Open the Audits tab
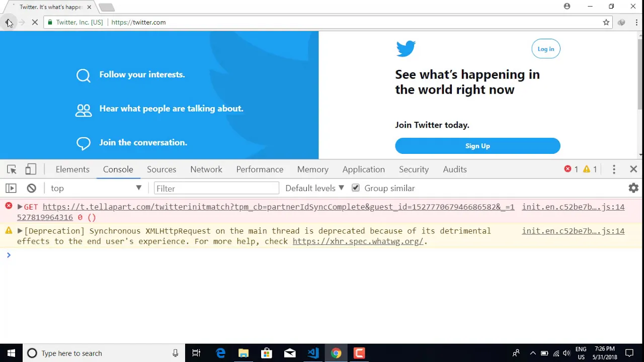Viewport: 644px width, 362px height. tap(455, 169)
